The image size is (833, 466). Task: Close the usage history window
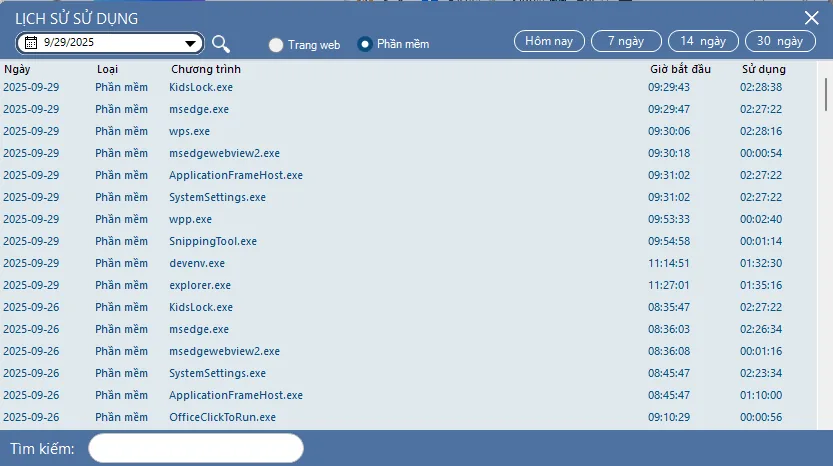[811, 18]
